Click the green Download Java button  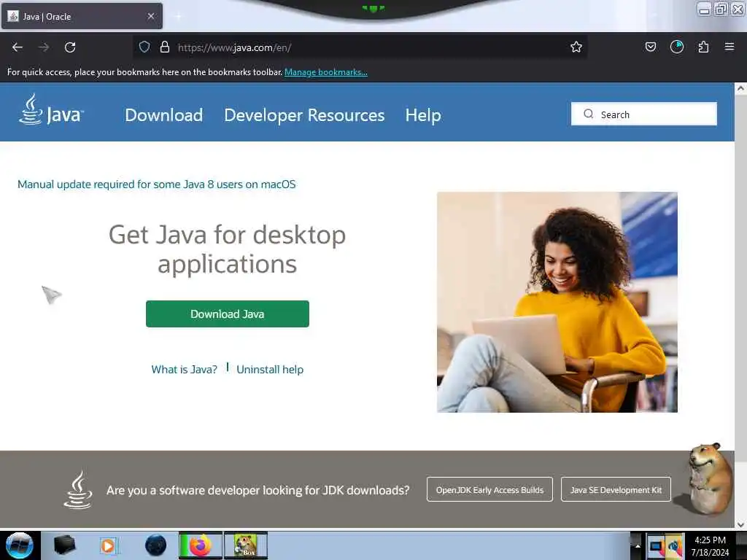228,314
